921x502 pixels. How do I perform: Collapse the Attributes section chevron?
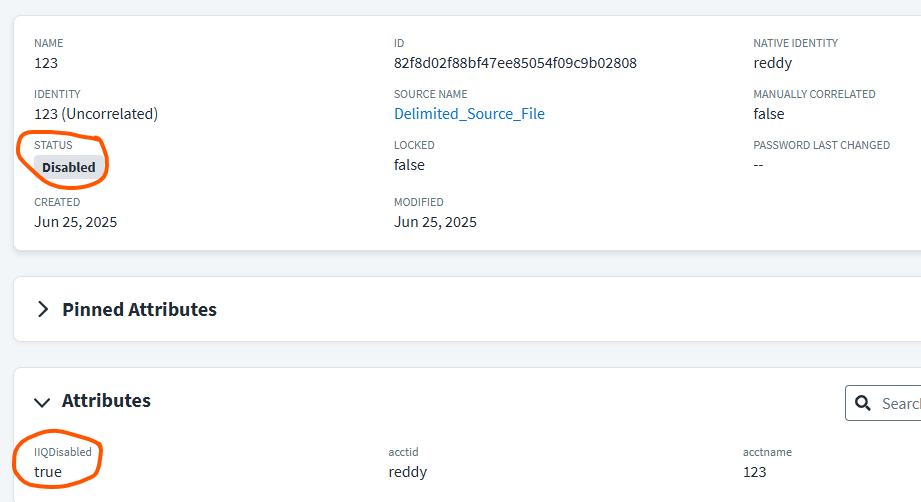42,402
